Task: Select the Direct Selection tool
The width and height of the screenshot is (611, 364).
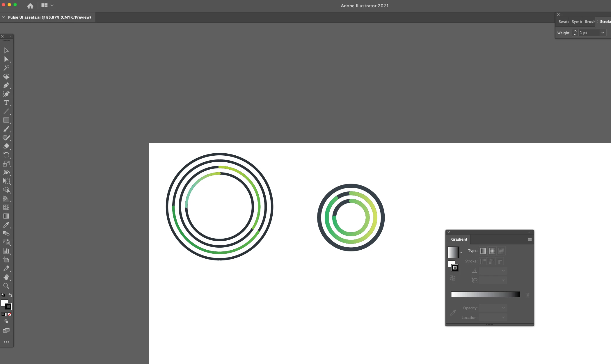Action: [6, 59]
